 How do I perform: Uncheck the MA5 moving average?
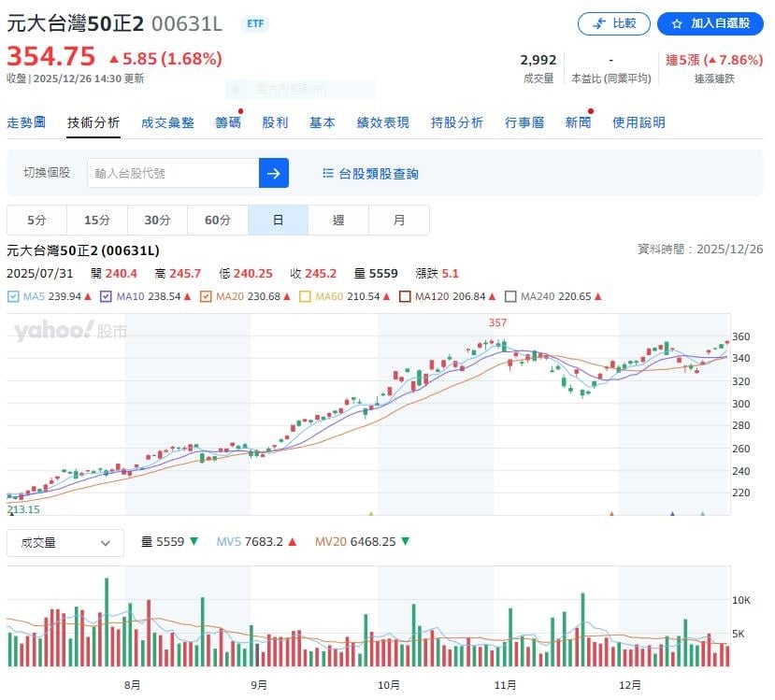(16, 295)
